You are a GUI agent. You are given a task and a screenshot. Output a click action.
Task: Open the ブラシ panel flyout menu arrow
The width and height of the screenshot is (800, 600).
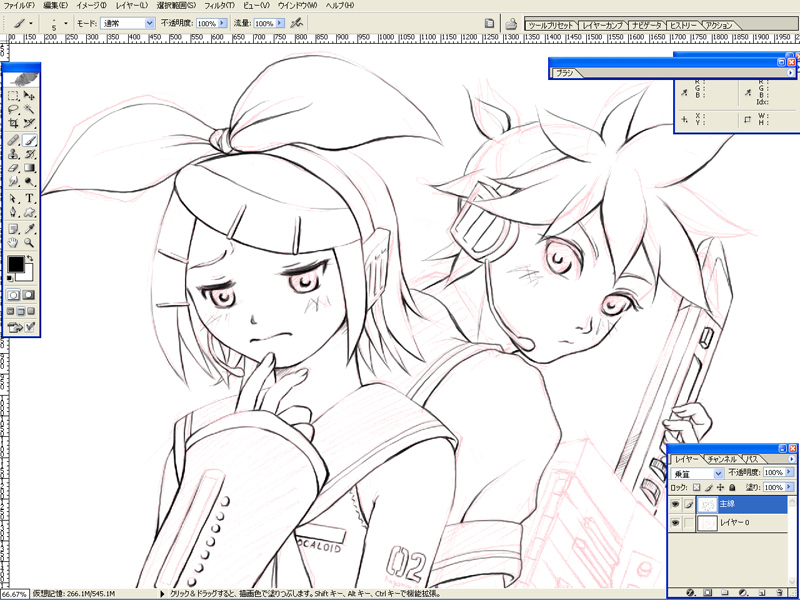tap(791, 73)
